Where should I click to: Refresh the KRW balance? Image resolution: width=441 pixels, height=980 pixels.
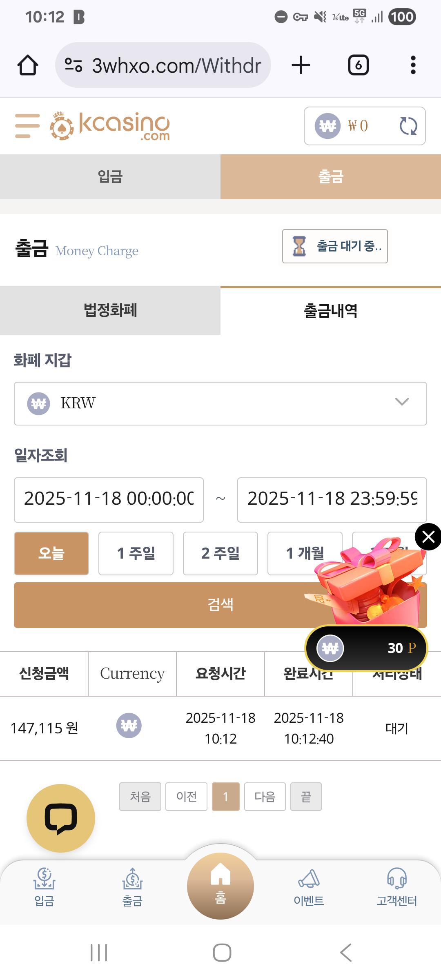pyautogui.click(x=408, y=126)
